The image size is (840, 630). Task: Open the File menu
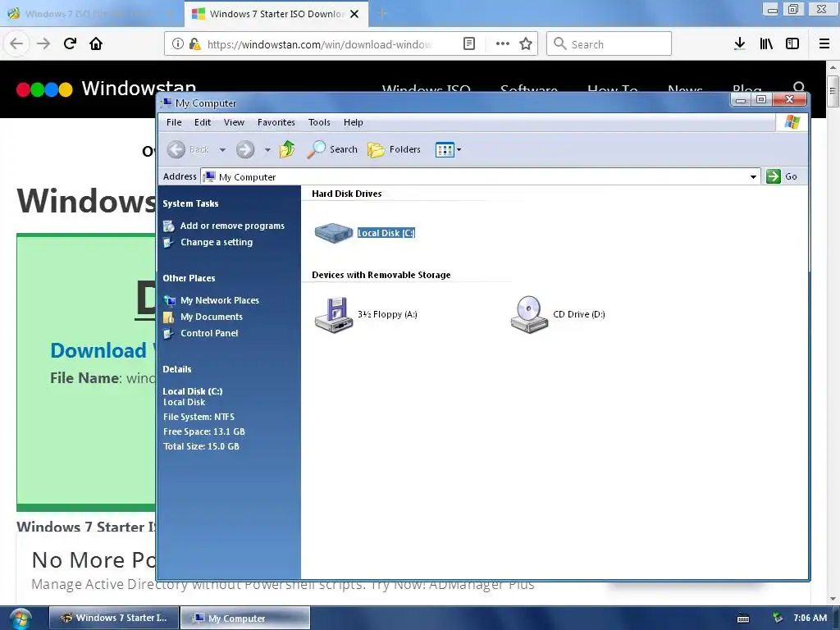pyautogui.click(x=174, y=122)
